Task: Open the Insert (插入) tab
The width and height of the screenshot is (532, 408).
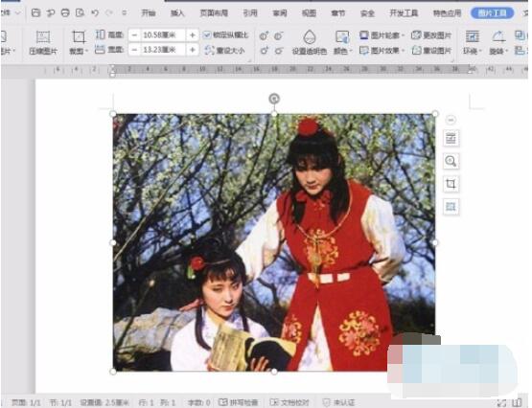Action: [x=177, y=13]
